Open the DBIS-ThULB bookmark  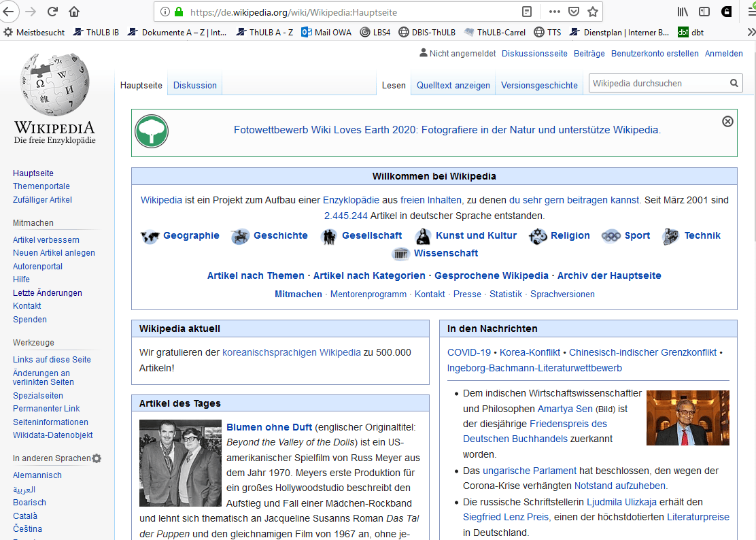pyautogui.click(x=427, y=32)
